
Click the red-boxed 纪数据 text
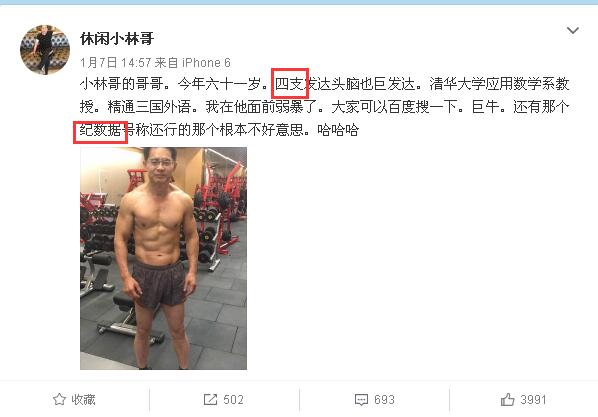pos(100,130)
